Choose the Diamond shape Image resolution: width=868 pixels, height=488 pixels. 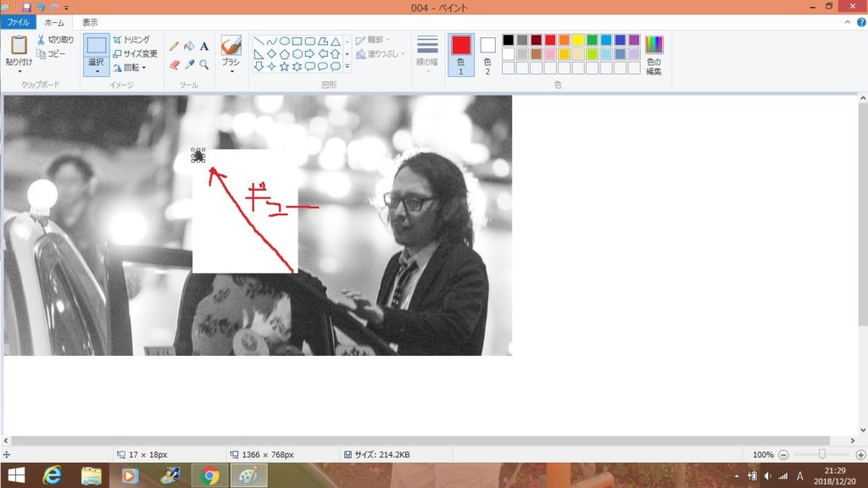tap(271, 54)
